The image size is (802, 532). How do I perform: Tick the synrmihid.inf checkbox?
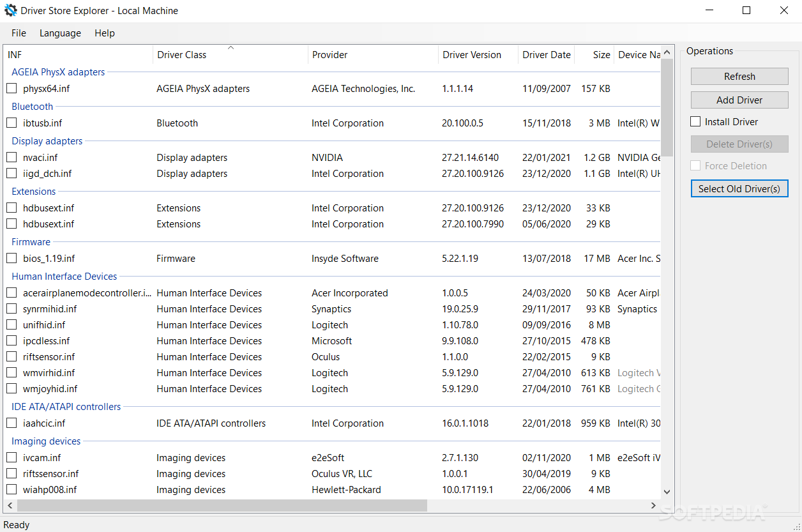click(11, 309)
